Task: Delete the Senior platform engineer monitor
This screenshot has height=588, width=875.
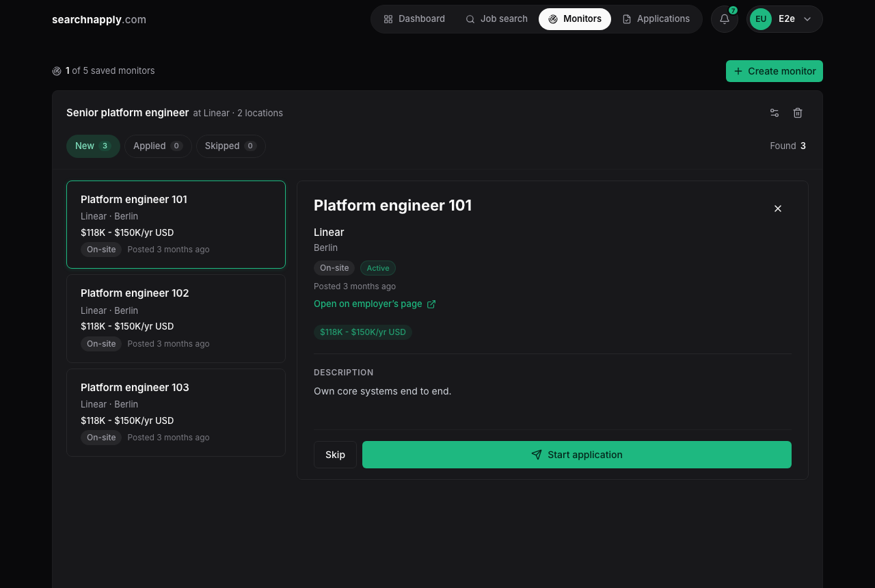Action: tap(798, 113)
